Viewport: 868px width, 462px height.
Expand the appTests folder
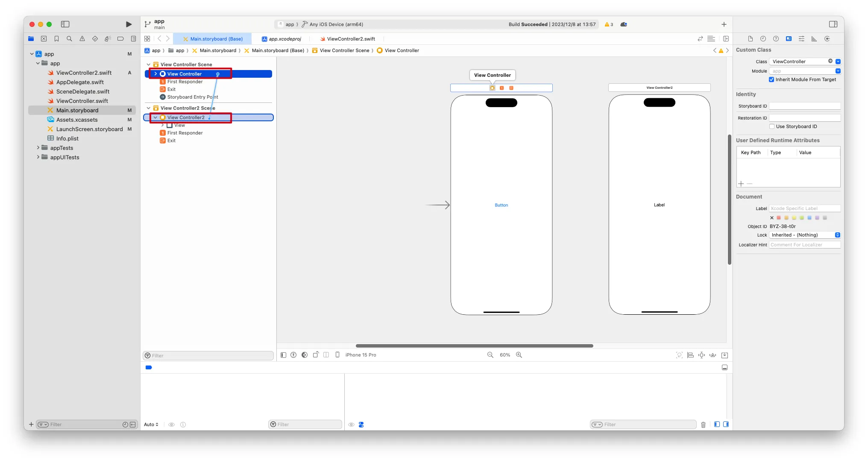point(38,148)
